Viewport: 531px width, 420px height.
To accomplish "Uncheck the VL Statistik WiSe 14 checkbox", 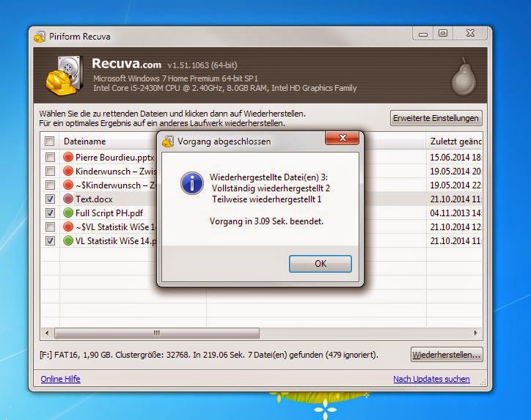I will [50, 240].
